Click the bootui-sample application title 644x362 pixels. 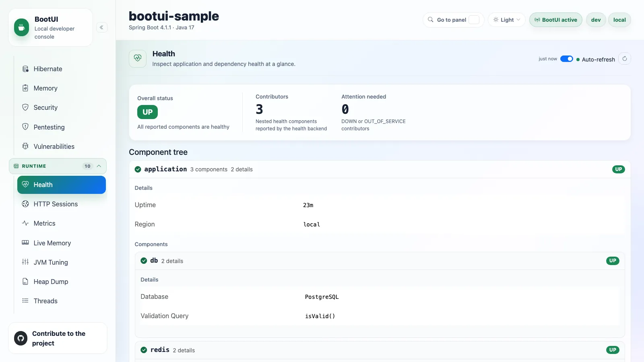pos(174,16)
